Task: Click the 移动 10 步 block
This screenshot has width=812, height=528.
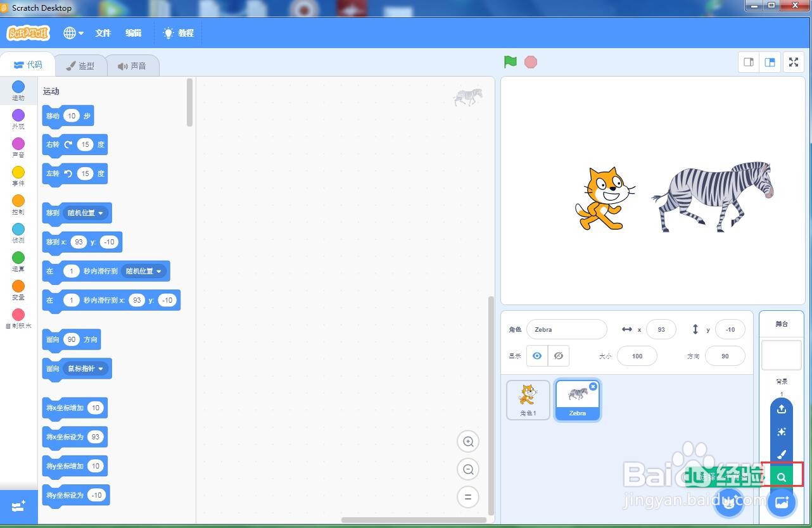Action: (68, 116)
